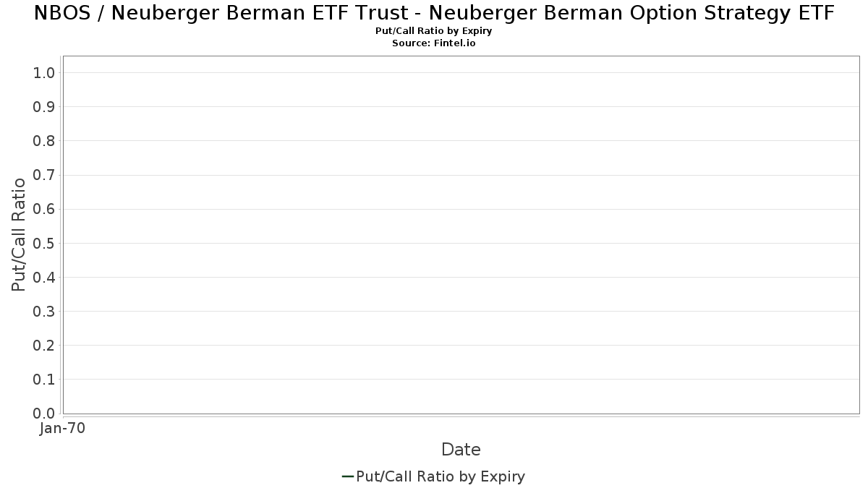This screenshot has width=868, height=488.
Task: Click the 0.9 y-axis tick label
Action: tap(44, 106)
